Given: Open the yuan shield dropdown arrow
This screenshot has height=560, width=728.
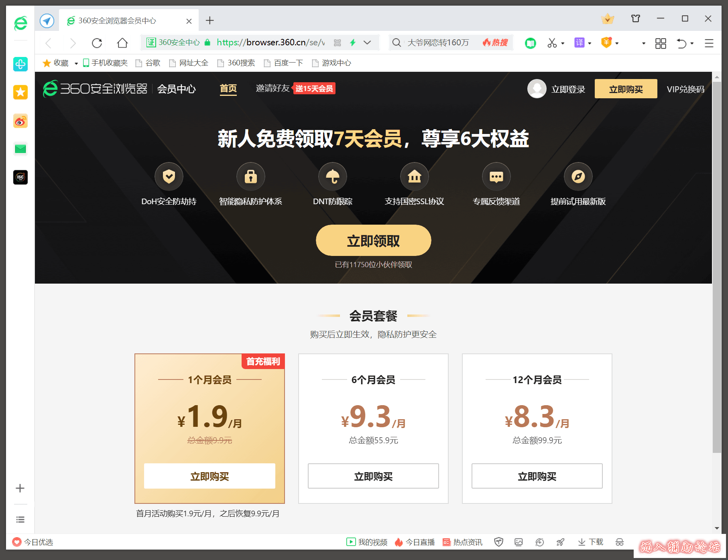Looking at the screenshot, I should [x=617, y=43].
